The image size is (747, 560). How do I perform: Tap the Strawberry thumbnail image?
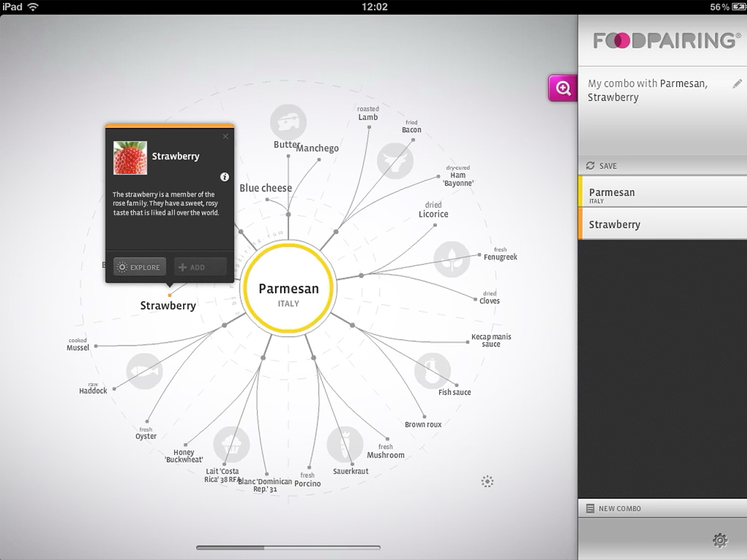[130, 158]
